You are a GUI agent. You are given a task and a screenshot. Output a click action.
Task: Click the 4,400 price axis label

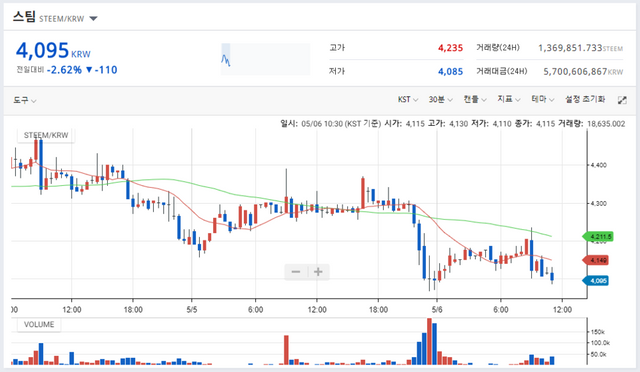click(598, 165)
